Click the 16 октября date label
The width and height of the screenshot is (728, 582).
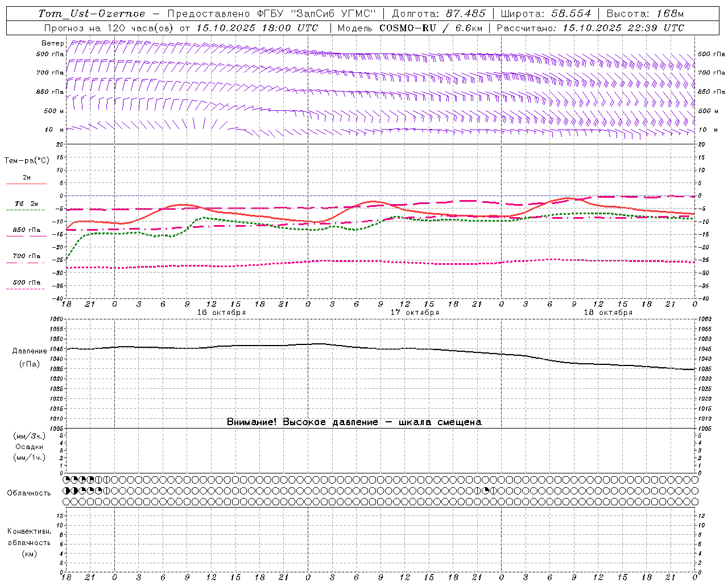(x=221, y=313)
